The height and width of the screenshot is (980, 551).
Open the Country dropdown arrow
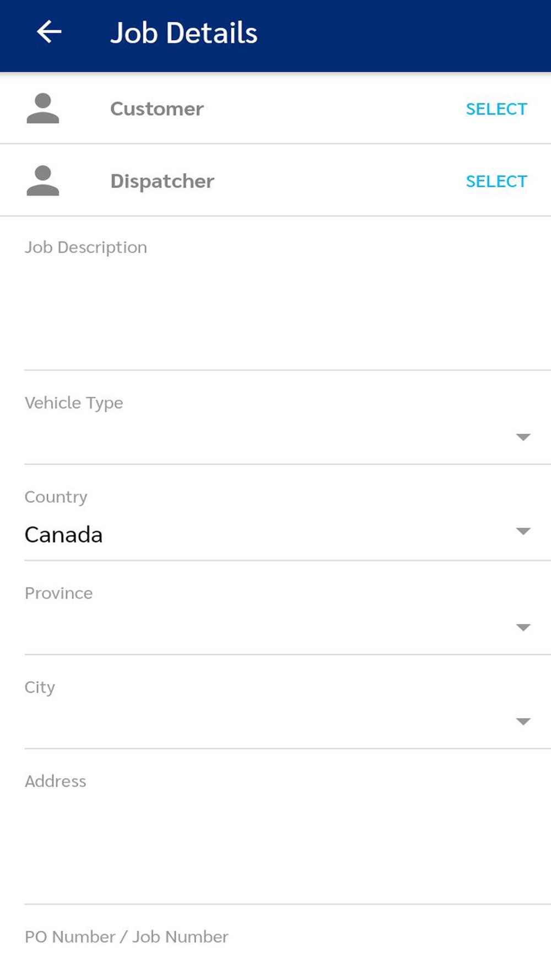523,531
